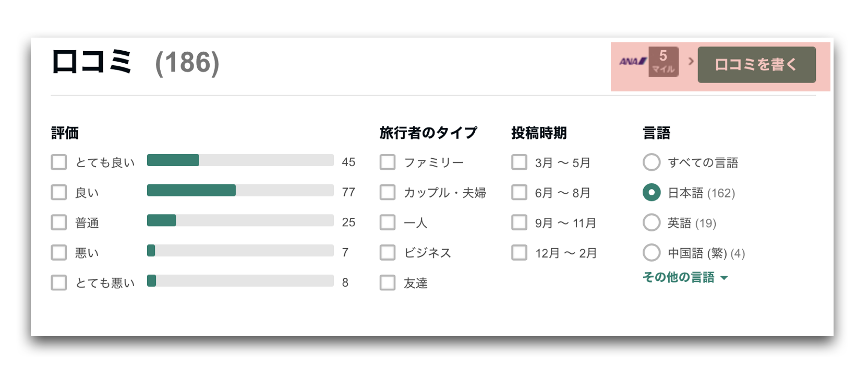
Task: Choose the 英語 (19) language option
Action: tap(652, 222)
